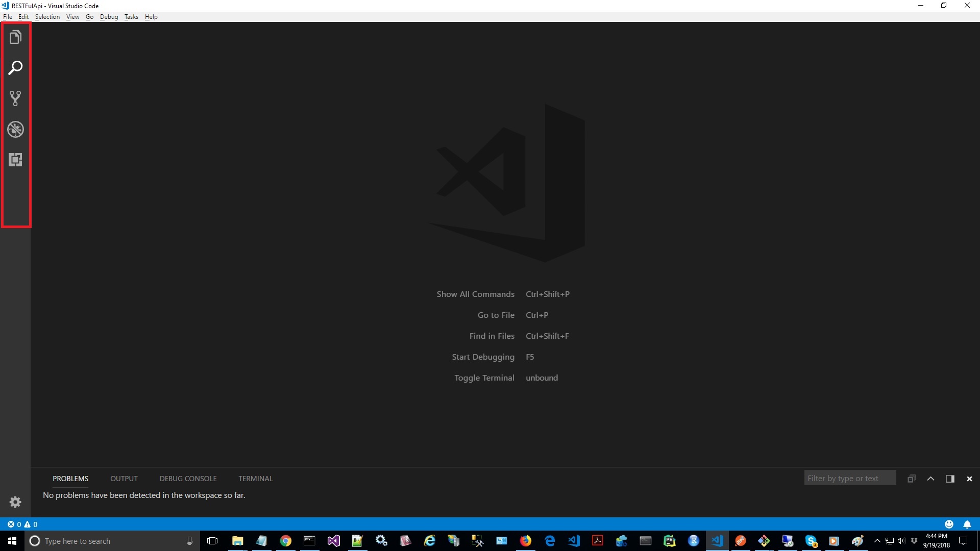This screenshot has height=551, width=980.
Task: Switch to the TERMINAL tab
Action: (x=255, y=479)
